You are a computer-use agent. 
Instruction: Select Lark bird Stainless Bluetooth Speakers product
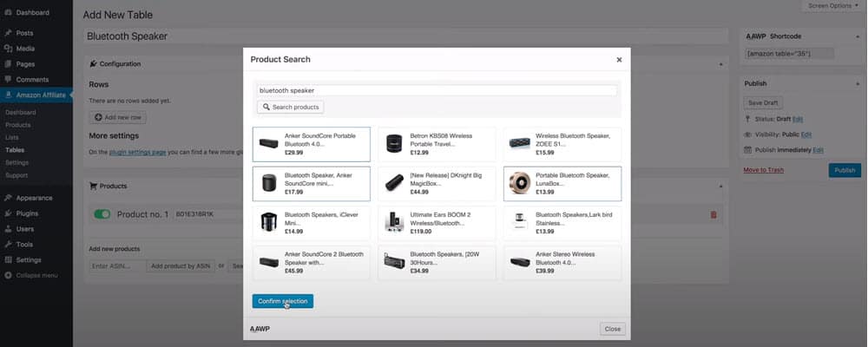point(562,223)
